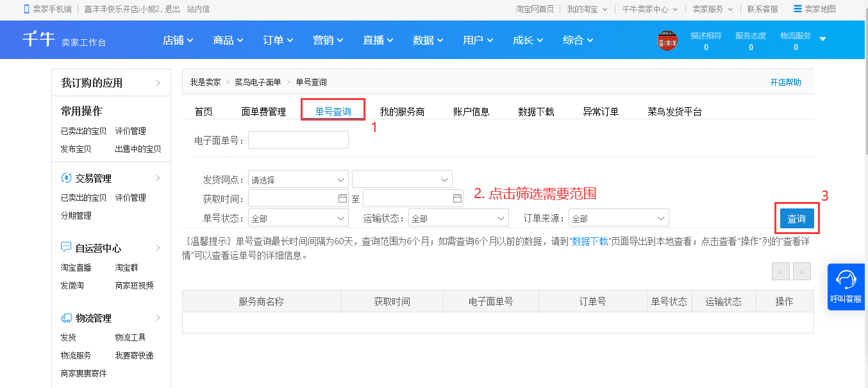Click the 开店帮助 link
This screenshot has width=868, height=388.
[x=785, y=83]
